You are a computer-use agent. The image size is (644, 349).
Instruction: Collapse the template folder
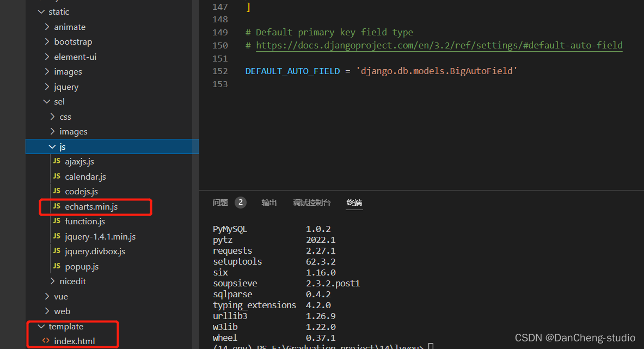pos(41,327)
